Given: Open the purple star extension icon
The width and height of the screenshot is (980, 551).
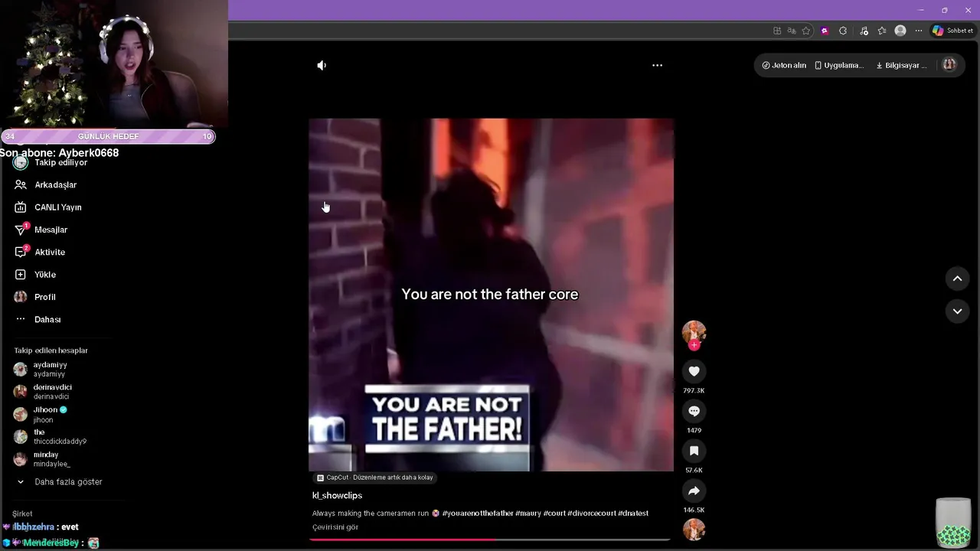Looking at the screenshot, I should tap(825, 31).
